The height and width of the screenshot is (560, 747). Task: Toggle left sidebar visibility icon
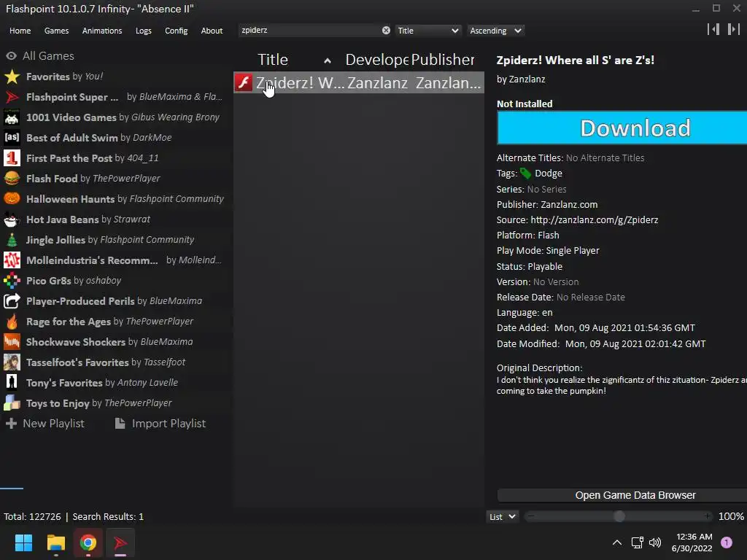[713, 29]
